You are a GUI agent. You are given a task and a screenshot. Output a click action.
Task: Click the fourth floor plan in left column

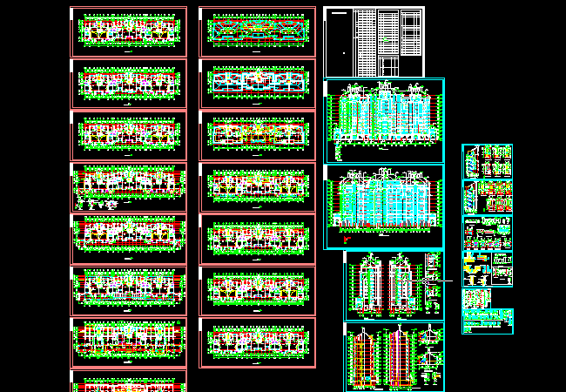[x=128, y=186]
